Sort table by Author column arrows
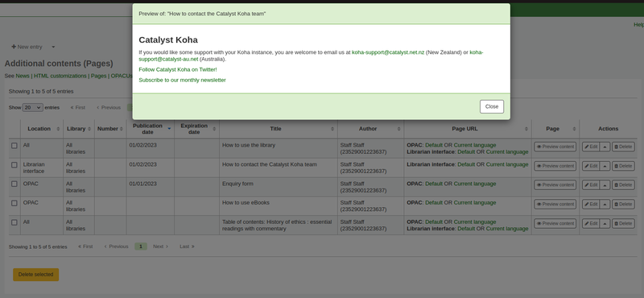 point(398,129)
